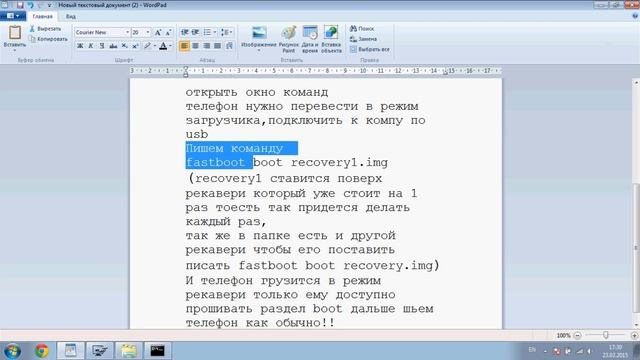
Task: Toggle subscript formatting
Action: (124, 46)
